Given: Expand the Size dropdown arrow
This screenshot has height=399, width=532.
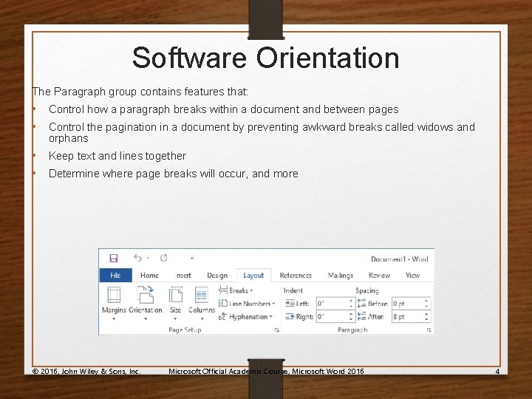Looking at the screenshot, I should point(175,319).
